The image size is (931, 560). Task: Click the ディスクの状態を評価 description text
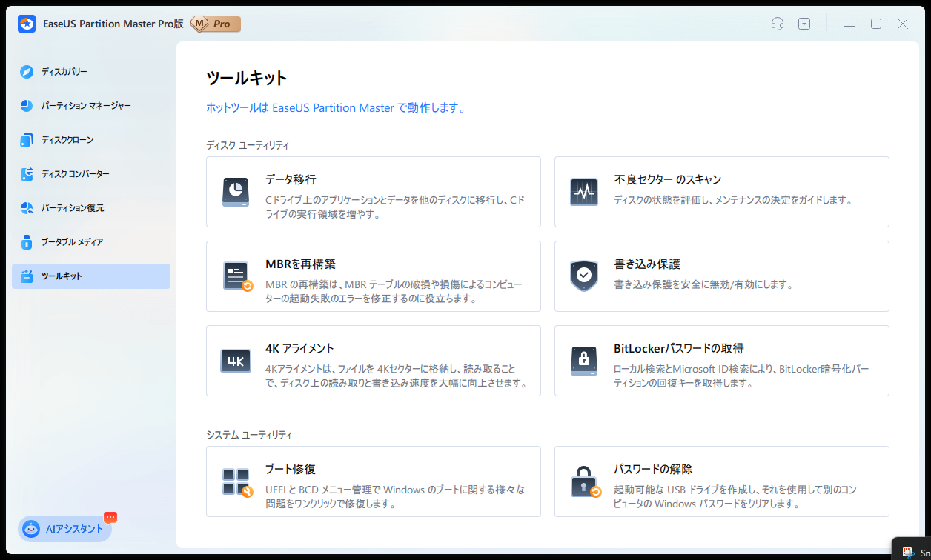coord(733,200)
